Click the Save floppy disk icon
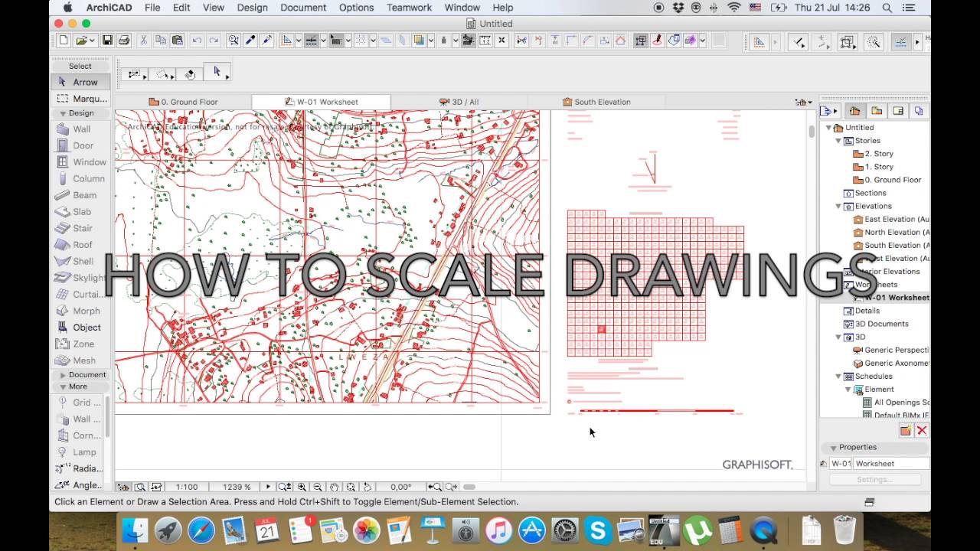 pyautogui.click(x=107, y=41)
